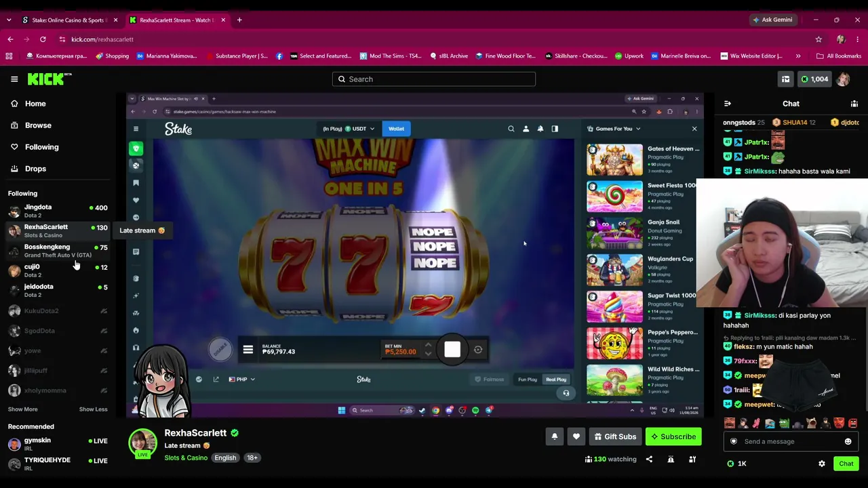Click Show More in following list
The width and height of the screenshot is (868, 488).
[23, 409]
